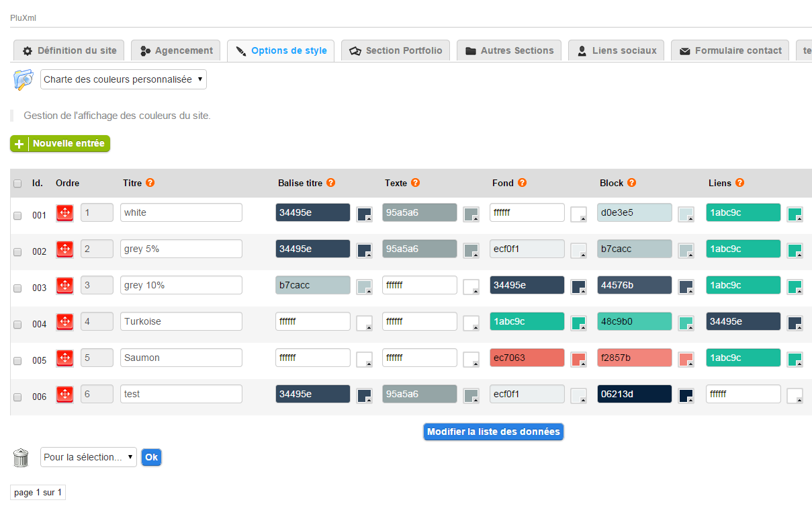Screen dimensions: 812x531
Task: Click the trash bin icon
Action: pos(21,458)
